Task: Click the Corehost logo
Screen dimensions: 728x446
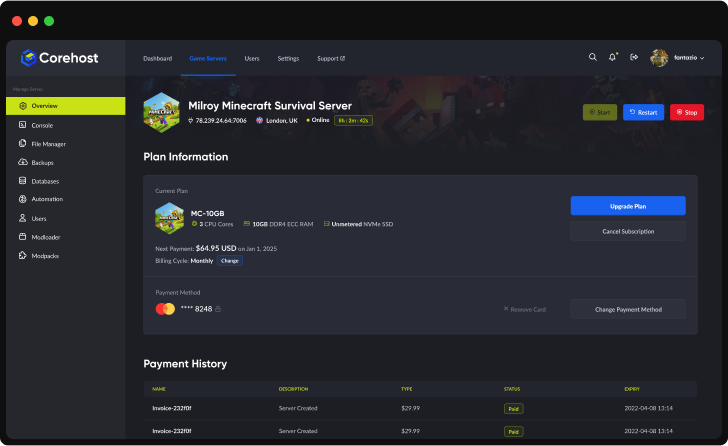Action: (59, 58)
